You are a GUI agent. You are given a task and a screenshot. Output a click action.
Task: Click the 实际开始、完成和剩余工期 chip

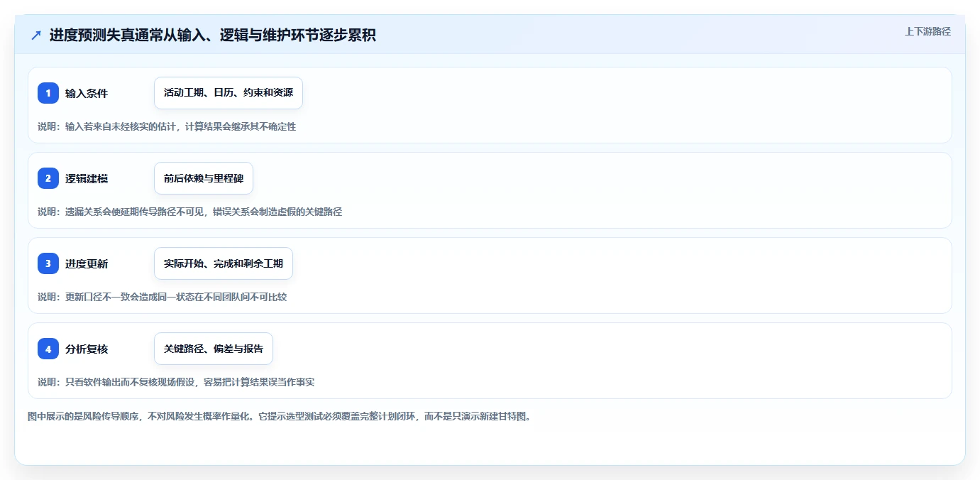click(x=224, y=263)
